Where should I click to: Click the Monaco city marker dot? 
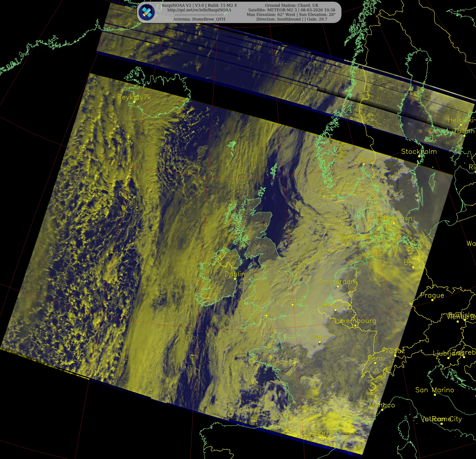pos(382,410)
